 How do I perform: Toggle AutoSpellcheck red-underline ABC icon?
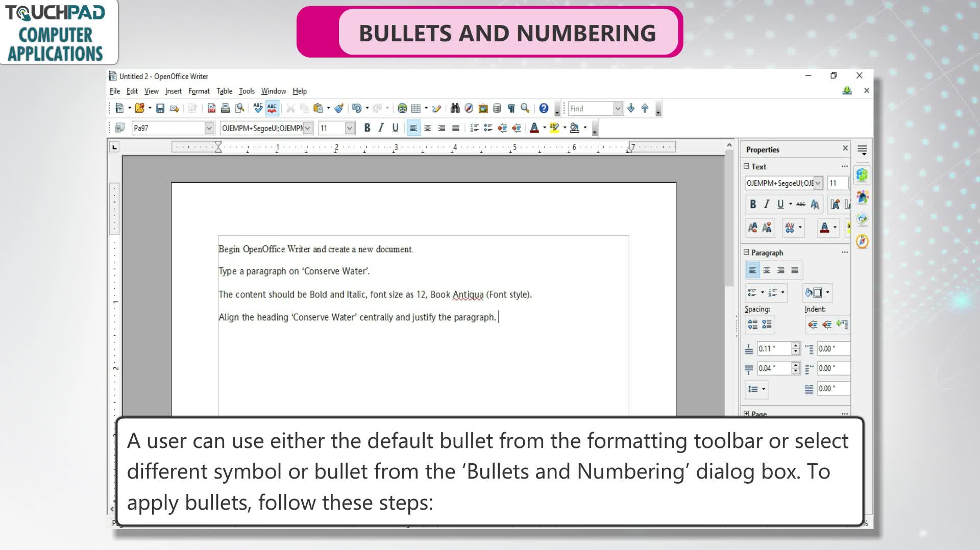[x=272, y=109]
